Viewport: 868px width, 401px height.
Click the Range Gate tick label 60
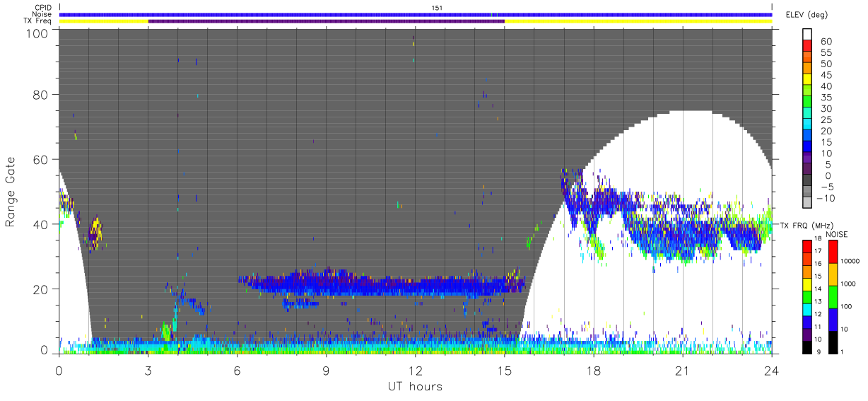[41, 159]
